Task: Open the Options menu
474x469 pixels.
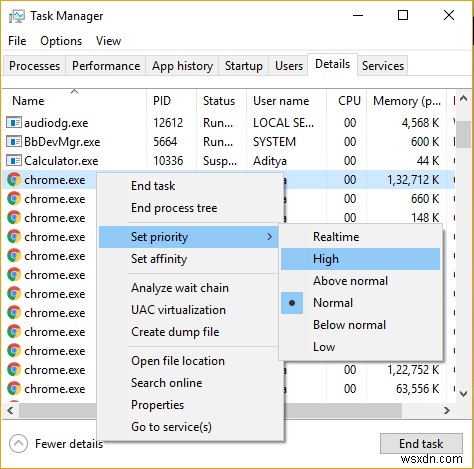Action: tap(61, 41)
